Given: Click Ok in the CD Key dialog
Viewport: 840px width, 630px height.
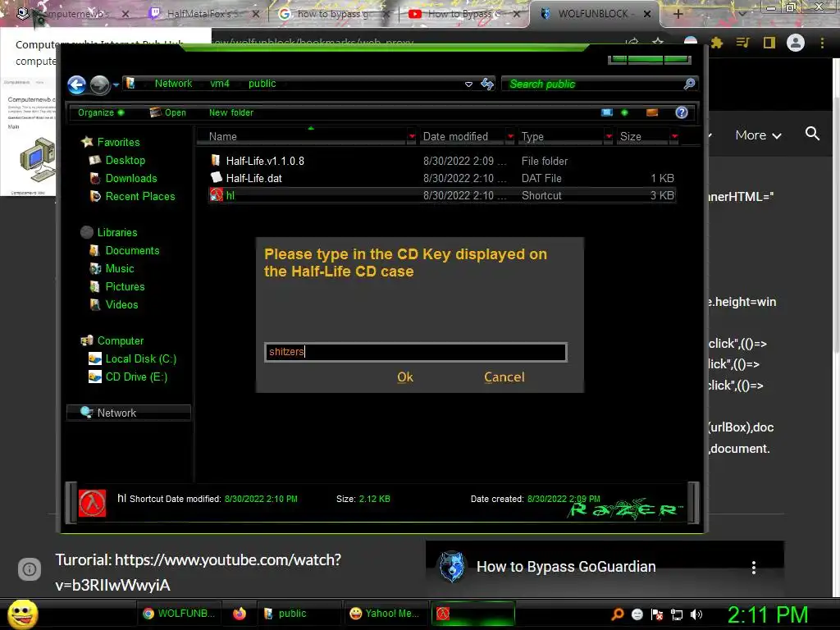Looking at the screenshot, I should tap(405, 377).
